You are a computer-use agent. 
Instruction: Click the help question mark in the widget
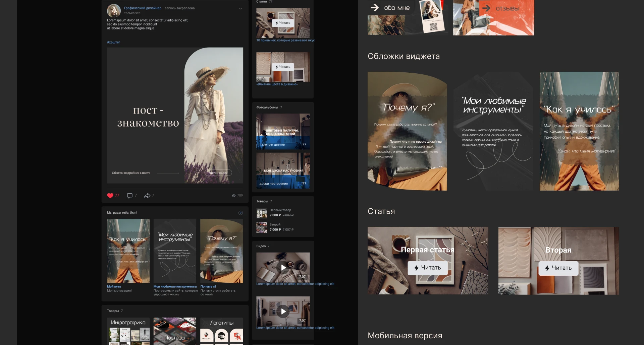pyautogui.click(x=240, y=213)
